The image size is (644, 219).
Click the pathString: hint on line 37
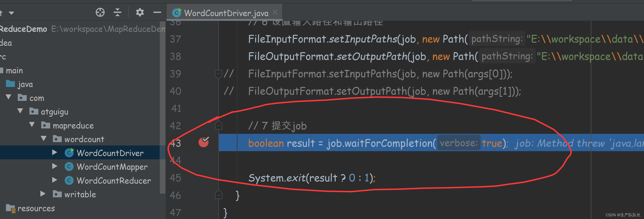(x=497, y=39)
